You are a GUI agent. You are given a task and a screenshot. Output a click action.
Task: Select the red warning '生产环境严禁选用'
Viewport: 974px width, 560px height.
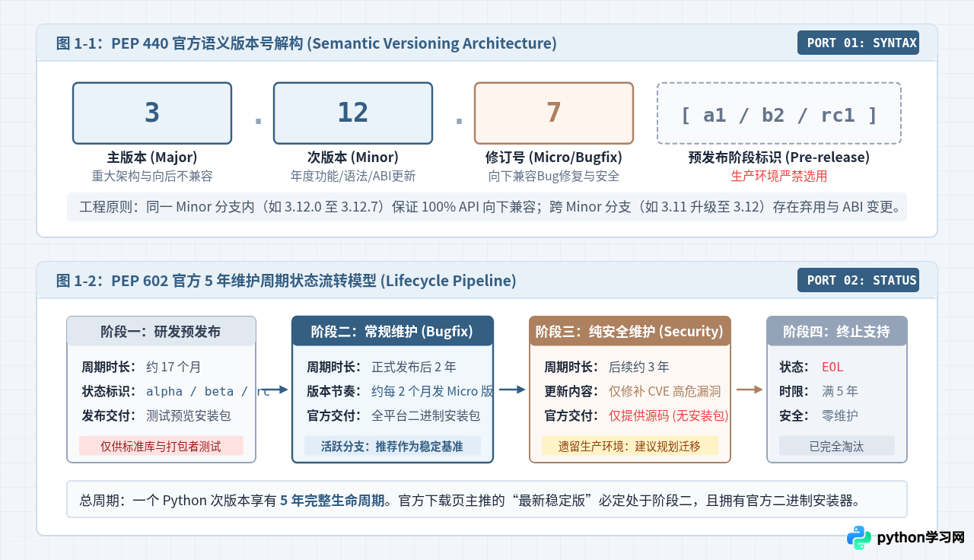[x=779, y=176]
